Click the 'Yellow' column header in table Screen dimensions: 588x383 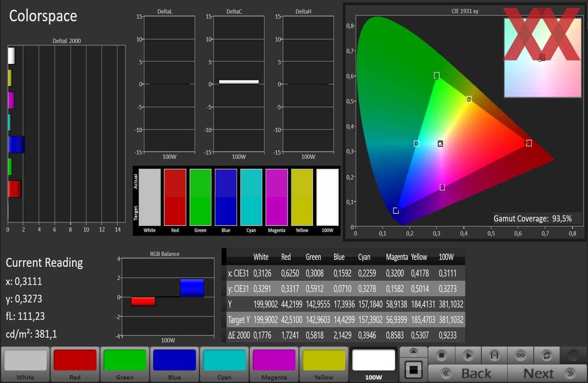pyautogui.click(x=419, y=257)
